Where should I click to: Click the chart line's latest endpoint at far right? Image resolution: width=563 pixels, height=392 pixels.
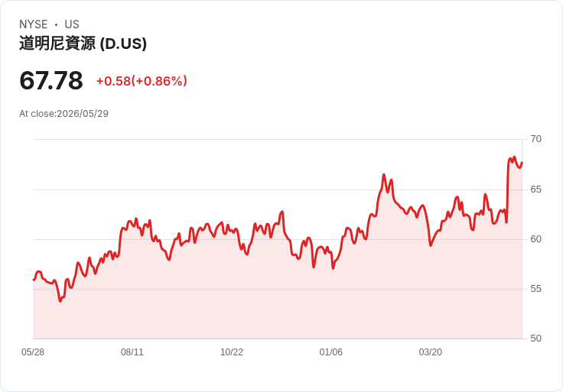coord(522,163)
